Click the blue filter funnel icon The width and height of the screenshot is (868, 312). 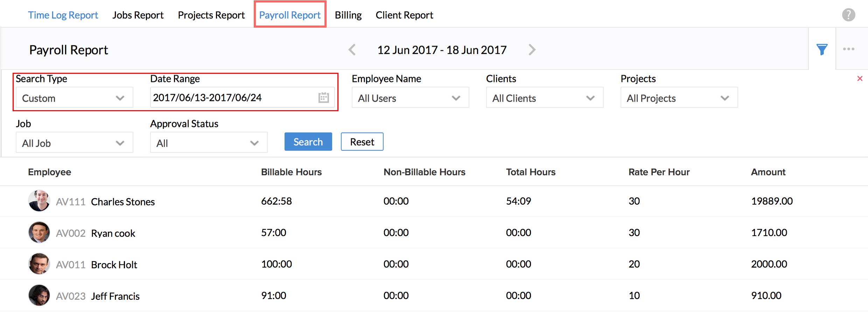[x=822, y=49]
